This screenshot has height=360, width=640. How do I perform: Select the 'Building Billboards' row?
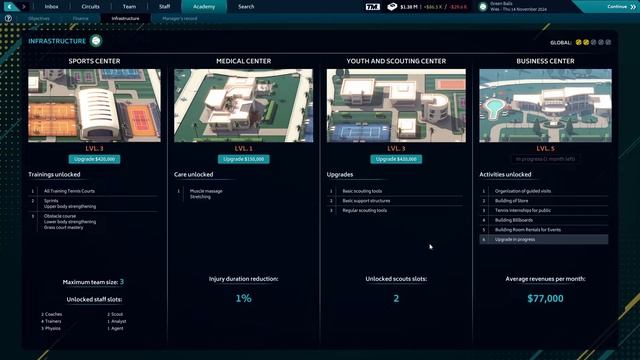point(544,220)
